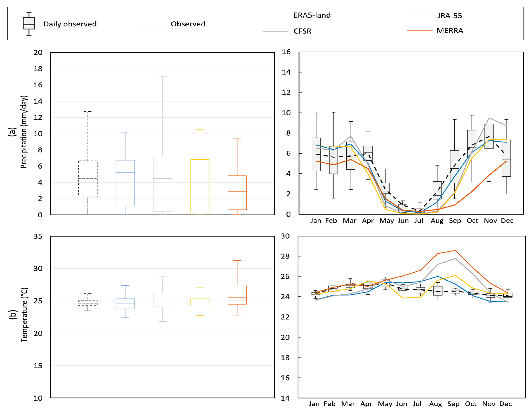Click the yellow JRA-55 legend line

[419, 15]
